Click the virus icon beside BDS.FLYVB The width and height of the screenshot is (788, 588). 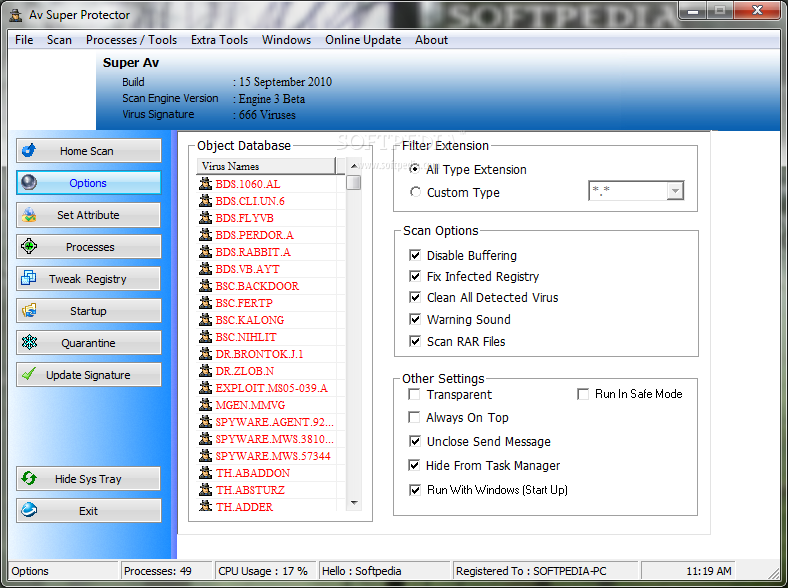point(205,218)
